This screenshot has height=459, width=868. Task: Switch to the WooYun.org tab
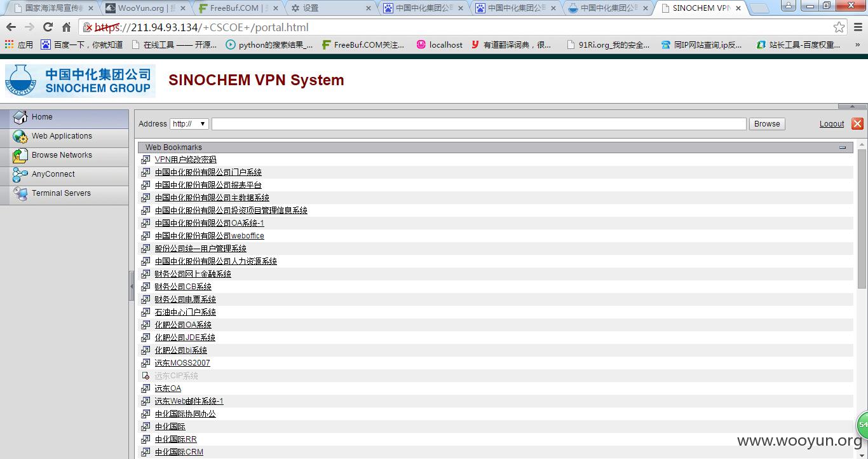coord(145,8)
